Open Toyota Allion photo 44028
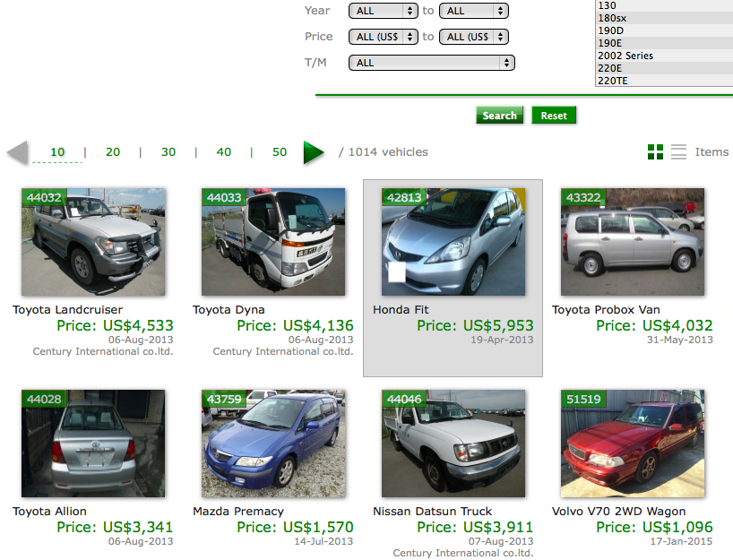Viewport: 733px width, 560px height. click(93, 444)
